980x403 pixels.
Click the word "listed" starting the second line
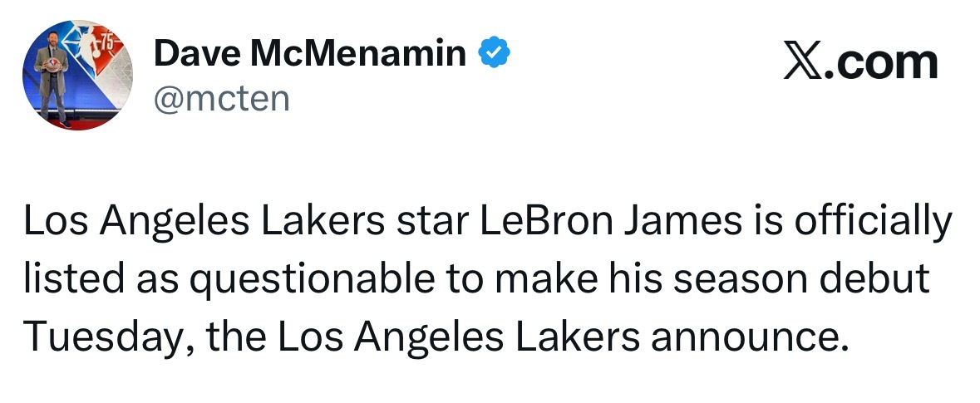click(x=68, y=280)
